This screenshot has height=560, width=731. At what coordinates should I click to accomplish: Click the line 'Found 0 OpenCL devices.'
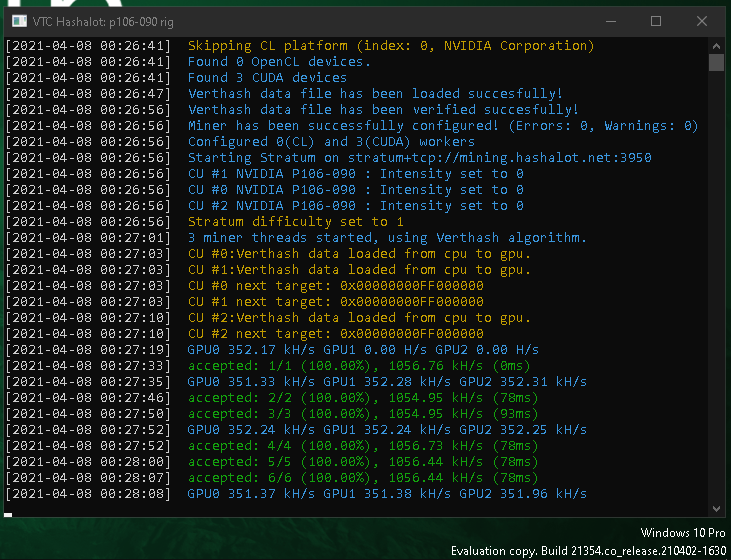[279, 62]
